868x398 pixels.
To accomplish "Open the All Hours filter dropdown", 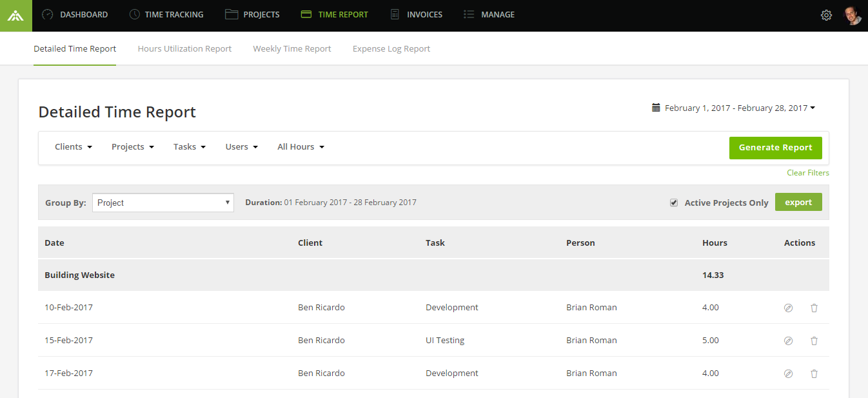I will [x=301, y=146].
